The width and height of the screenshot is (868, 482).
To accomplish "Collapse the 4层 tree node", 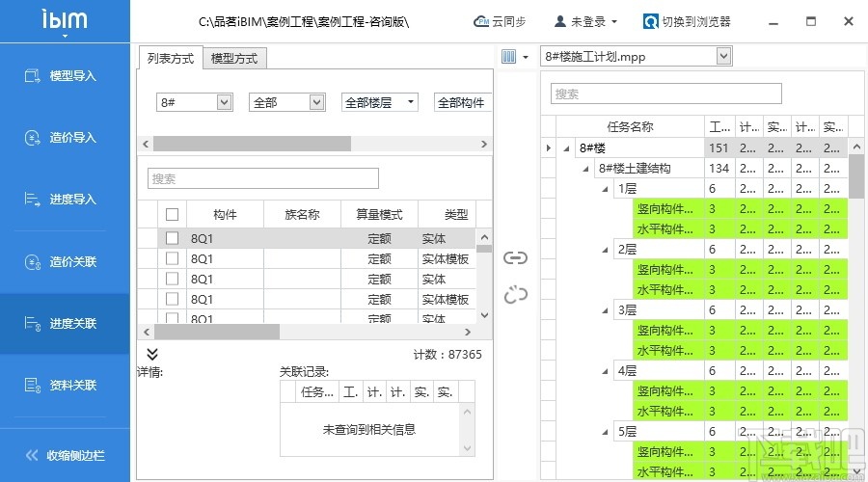I will [x=605, y=371].
